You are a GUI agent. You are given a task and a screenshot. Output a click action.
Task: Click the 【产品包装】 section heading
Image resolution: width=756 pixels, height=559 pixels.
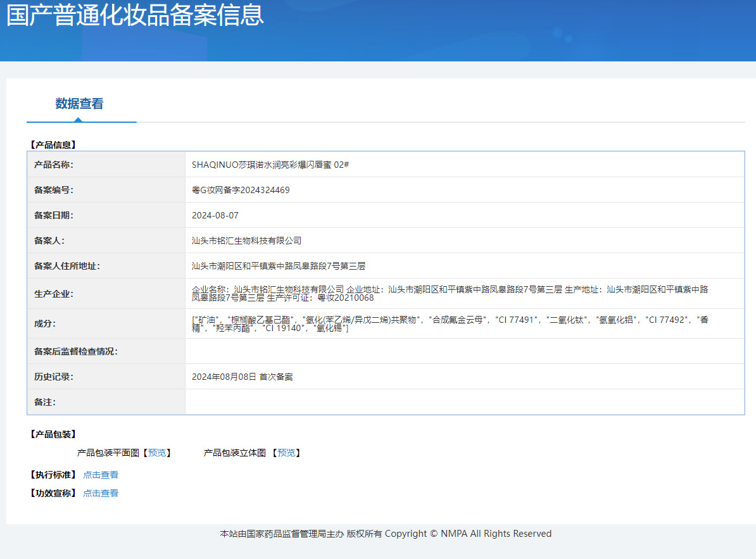(53, 434)
